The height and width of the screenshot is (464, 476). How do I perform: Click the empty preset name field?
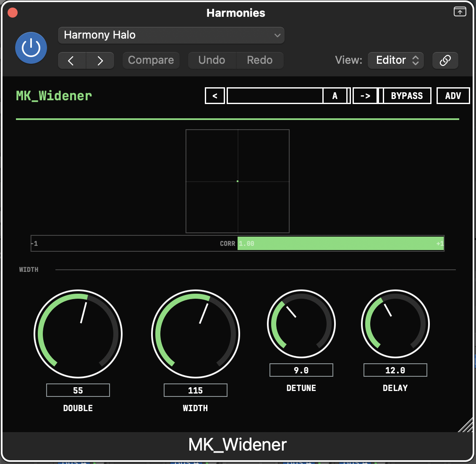click(x=275, y=96)
